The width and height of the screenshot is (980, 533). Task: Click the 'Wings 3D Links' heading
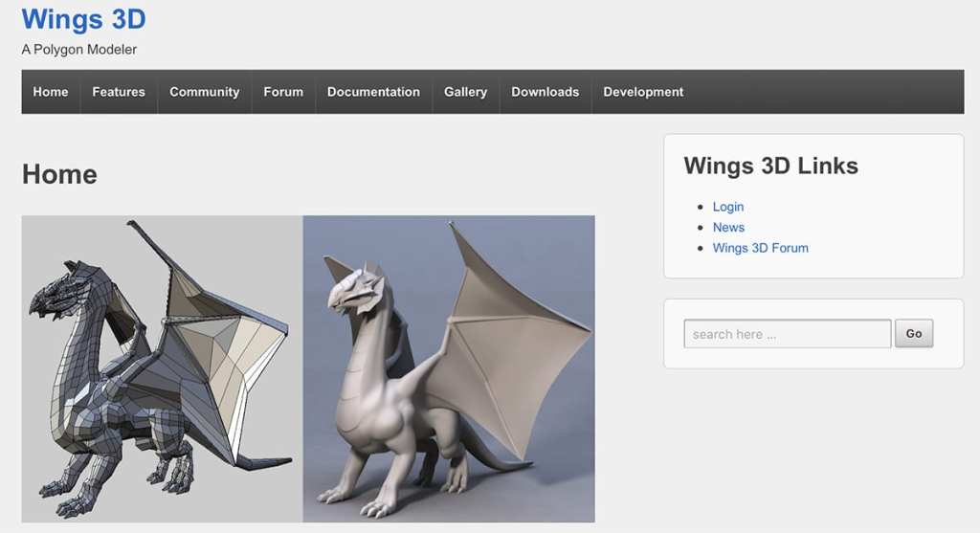point(770,166)
